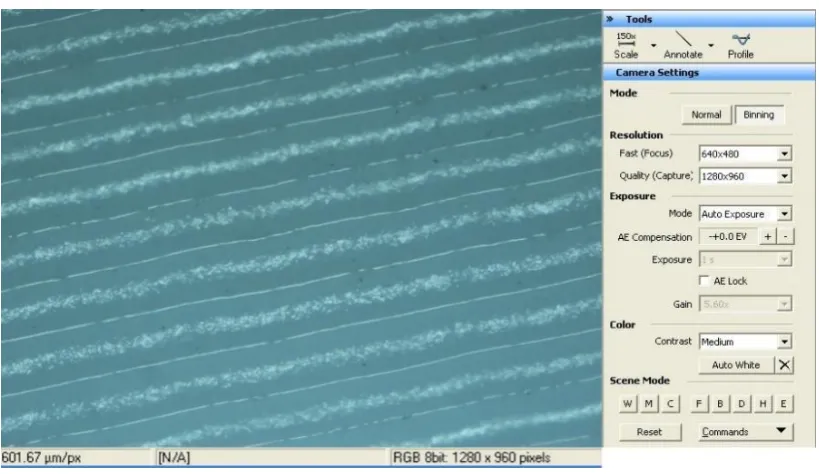Open the Contrast dropdown
Image resolution: width=819 pixels, height=474 pixels.
tap(785, 341)
